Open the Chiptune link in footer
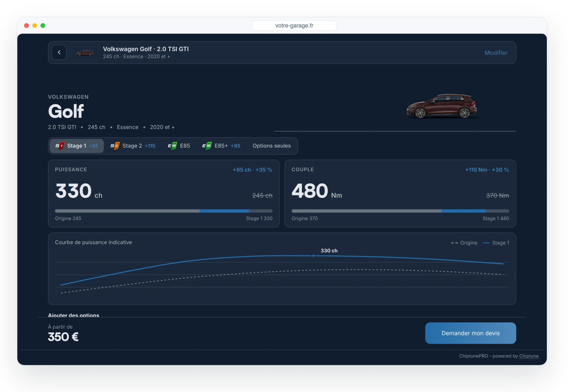This screenshot has height=392, width=568. pyautogui.click(x=529, y=356)
